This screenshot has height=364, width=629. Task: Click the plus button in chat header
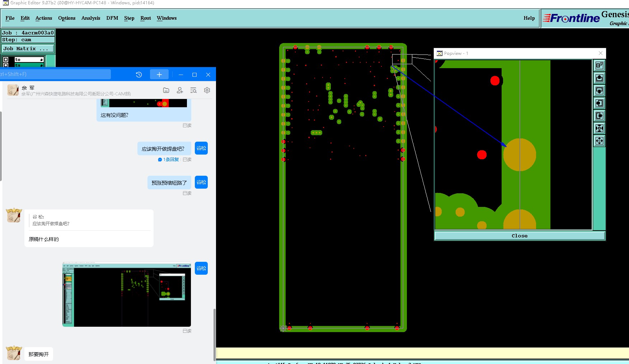[159, 74]
